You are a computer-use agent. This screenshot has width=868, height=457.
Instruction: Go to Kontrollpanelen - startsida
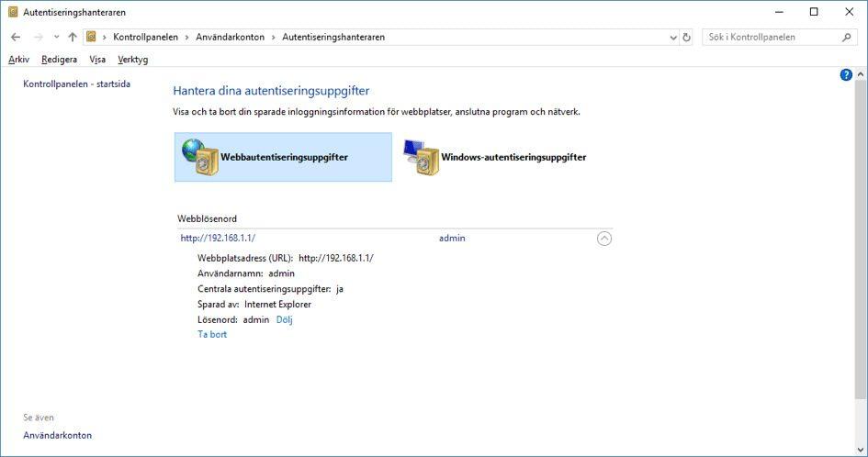pyautogui.click(x=76, y=84)
